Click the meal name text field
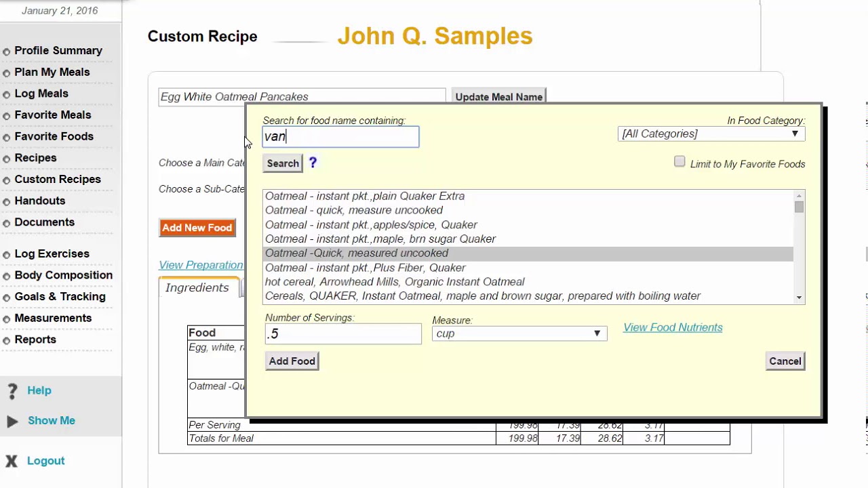 302,97
